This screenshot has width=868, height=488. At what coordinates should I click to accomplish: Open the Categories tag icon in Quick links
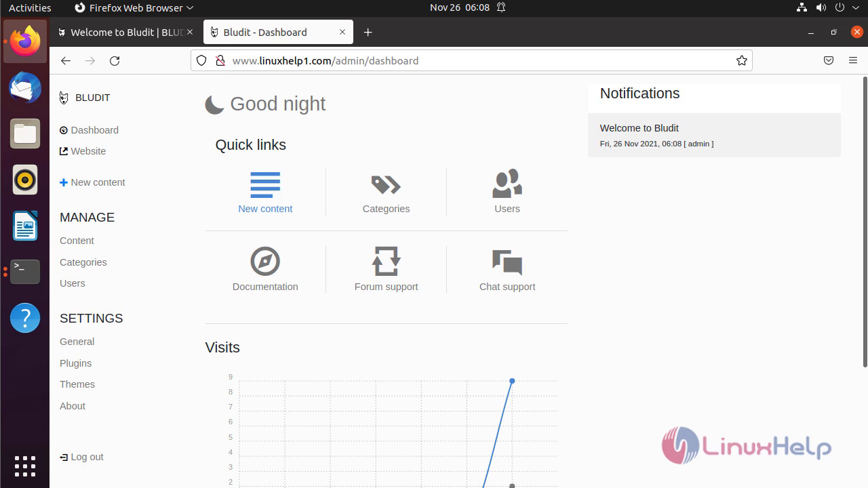click(x=386, y=185)
